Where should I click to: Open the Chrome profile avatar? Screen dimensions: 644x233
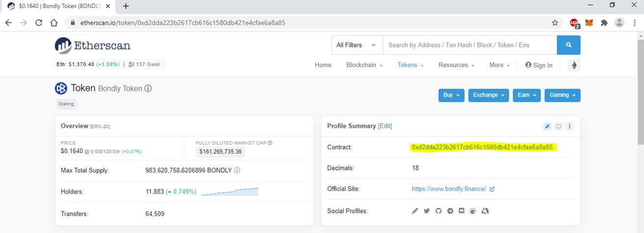(619, 23)
